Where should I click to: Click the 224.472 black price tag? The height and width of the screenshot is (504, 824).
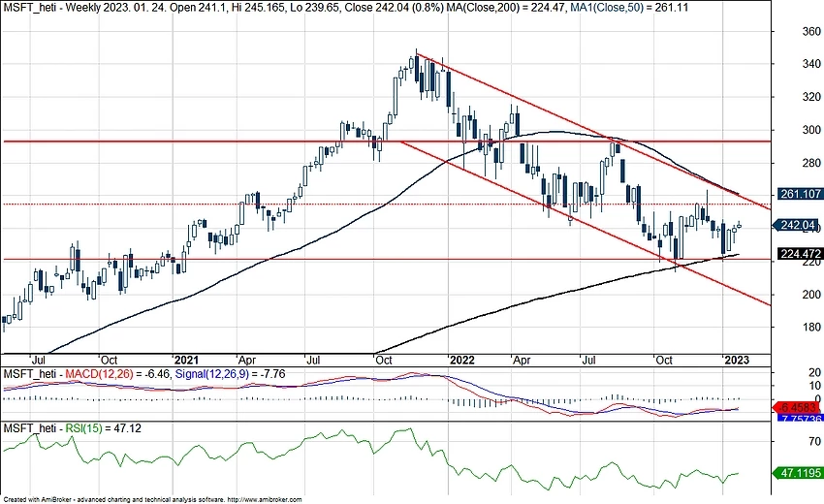click(x=800, y=254)
